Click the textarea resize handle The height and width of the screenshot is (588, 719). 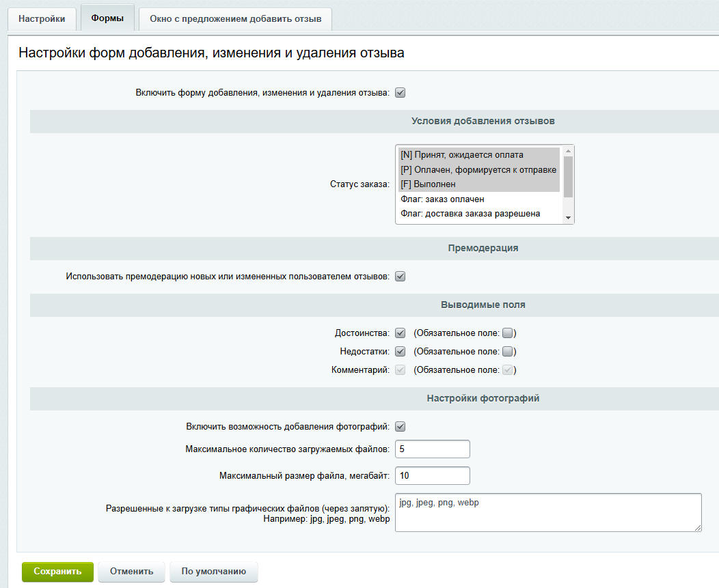(x=698, y=528)
